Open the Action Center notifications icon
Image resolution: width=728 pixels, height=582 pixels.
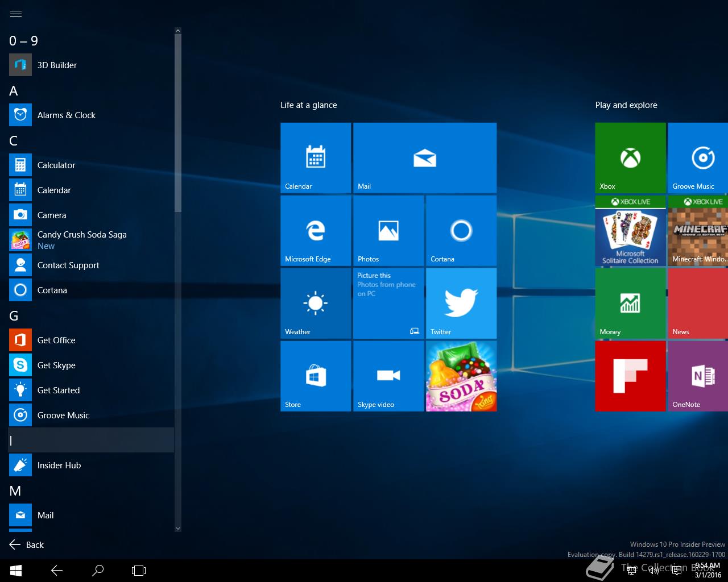tap(677, 571)
